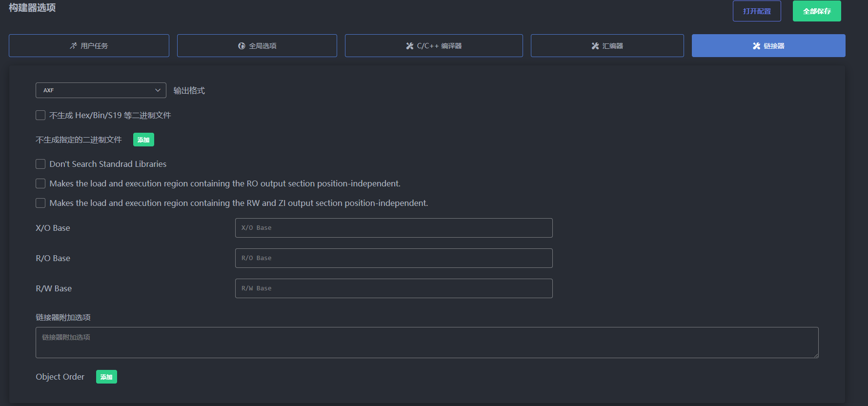Click the tools icon beside C/C++ 编译器
The width and height of the screenshot is (868, 406).
pos(410,46)
